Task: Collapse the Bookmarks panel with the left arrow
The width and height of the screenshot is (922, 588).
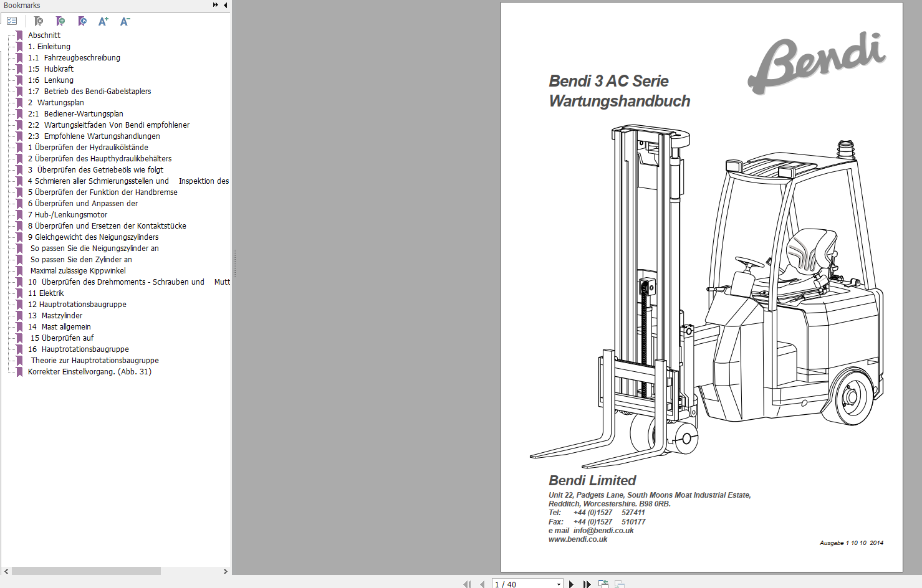Action: (x=224, y=4)
